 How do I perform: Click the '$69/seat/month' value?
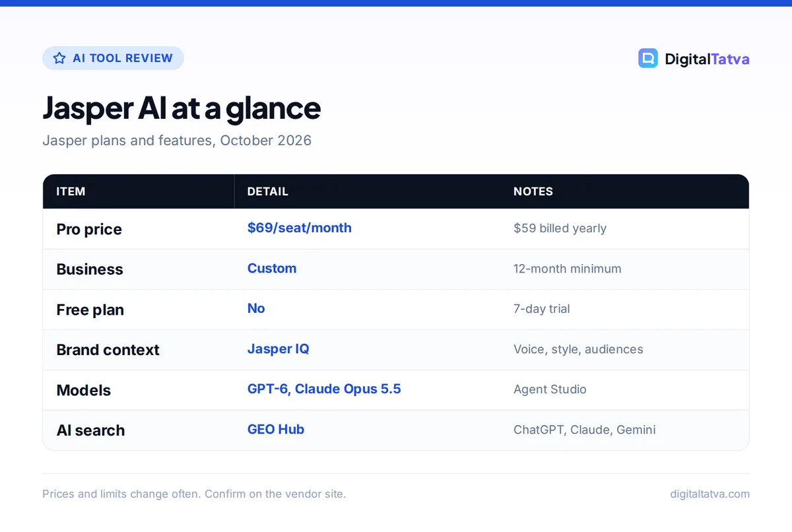point(299,228)
